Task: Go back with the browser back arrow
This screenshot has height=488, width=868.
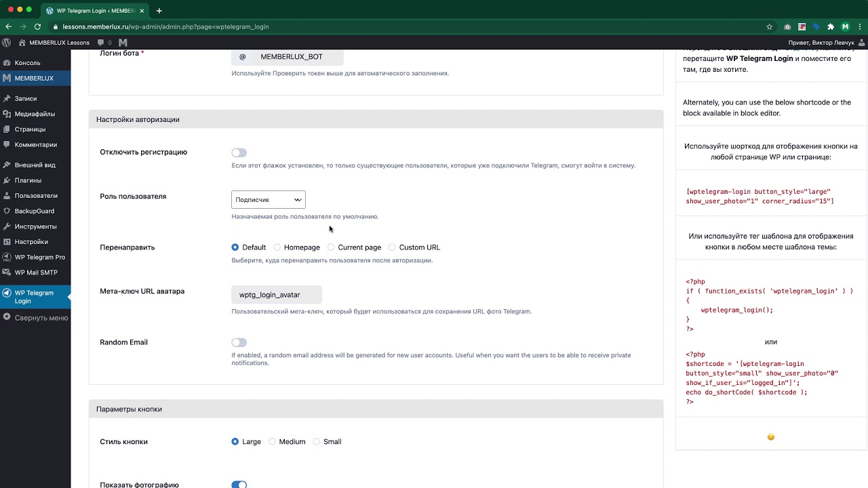Action: pyautogui.click(x=8, y=26)
